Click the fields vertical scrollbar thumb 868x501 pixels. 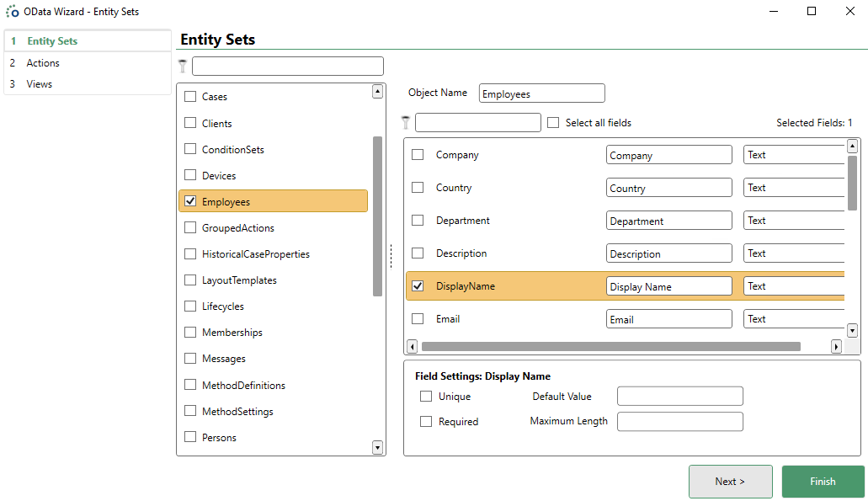(853, 184)
